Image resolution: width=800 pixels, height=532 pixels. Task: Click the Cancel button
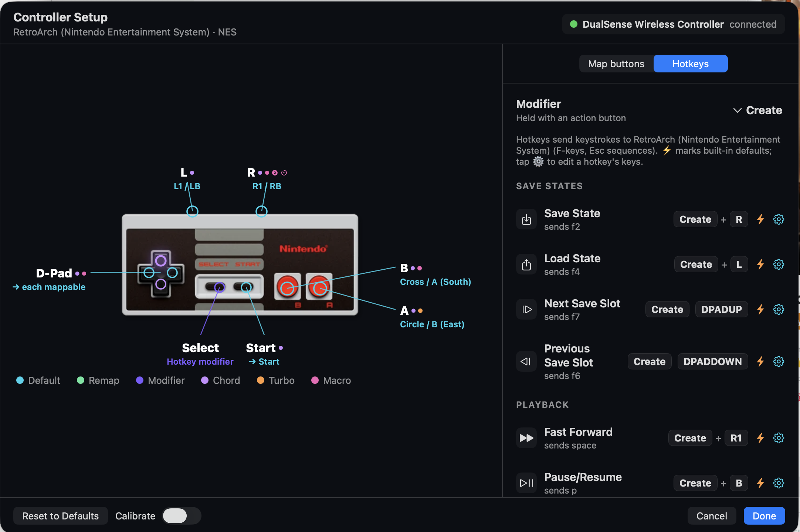pos(712,516)
